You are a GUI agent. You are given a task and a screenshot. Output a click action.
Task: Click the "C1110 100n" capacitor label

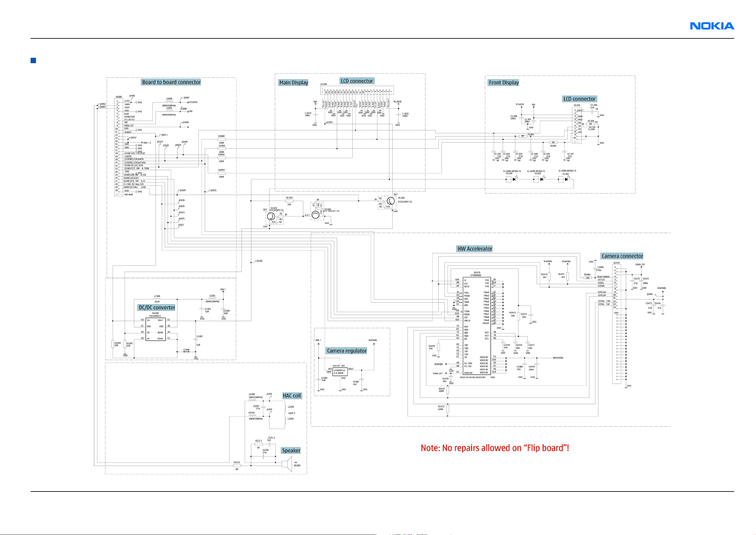308,114
